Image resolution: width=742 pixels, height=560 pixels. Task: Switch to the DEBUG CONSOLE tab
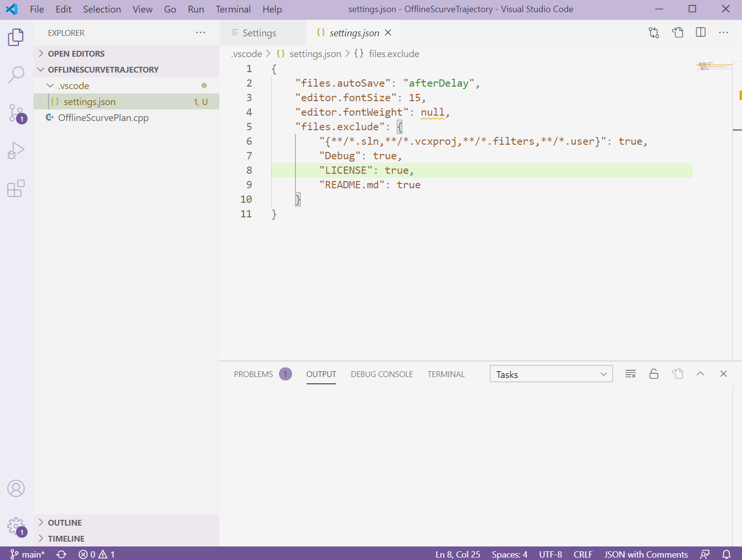coord(382,374)
